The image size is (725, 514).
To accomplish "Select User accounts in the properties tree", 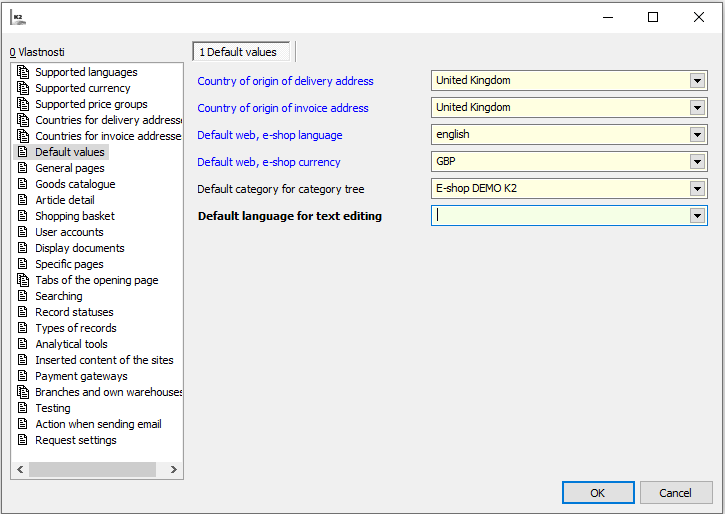I will click(69, 232).
